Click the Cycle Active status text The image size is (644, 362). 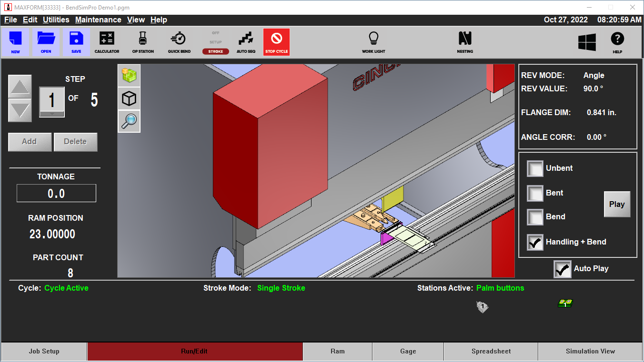coord(66,288)
